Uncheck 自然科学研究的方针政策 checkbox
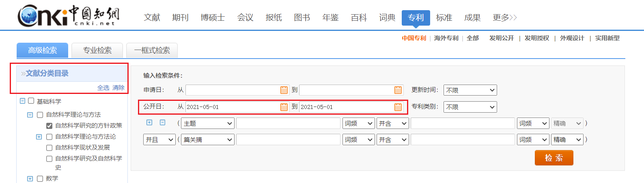 (x=49, y=126)
